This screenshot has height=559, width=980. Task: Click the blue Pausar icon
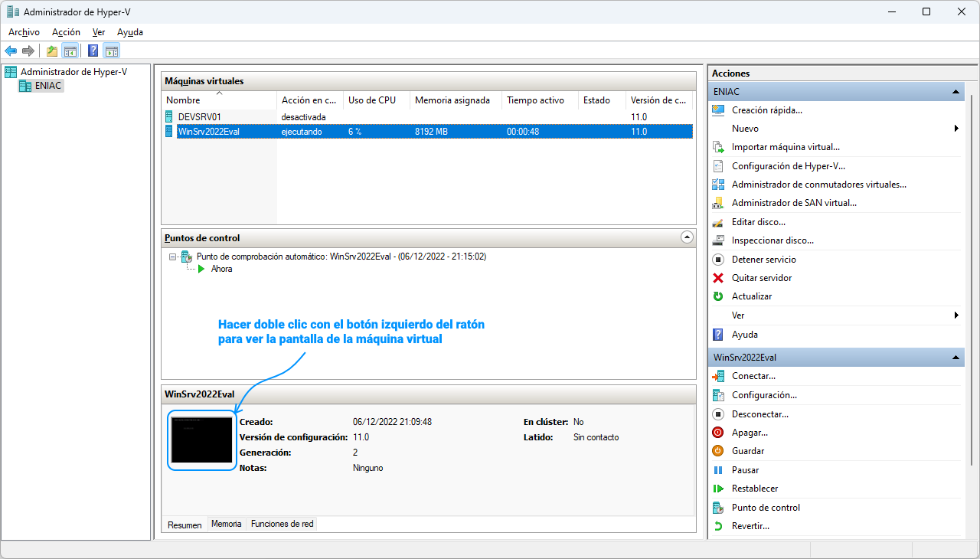pyautogui.click(x=718, y=470)
